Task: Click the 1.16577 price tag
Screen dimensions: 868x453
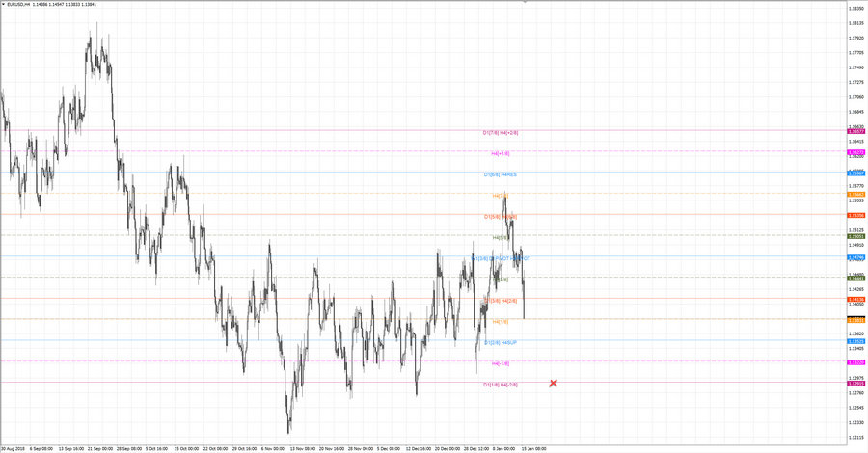Action: coord(855,132)
